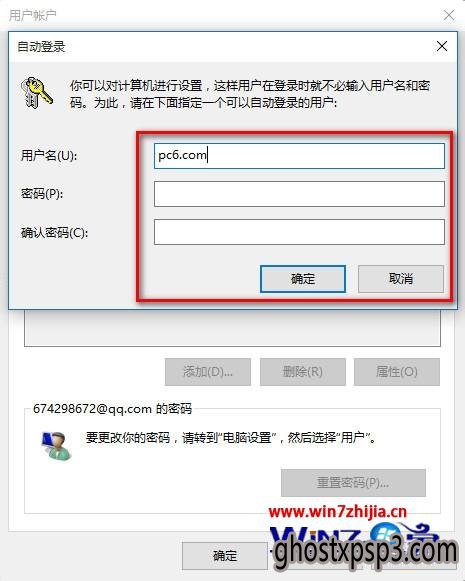Click bottom 确定 button of 用户帐户 window
465x581 pixels.
coord(225,556)
